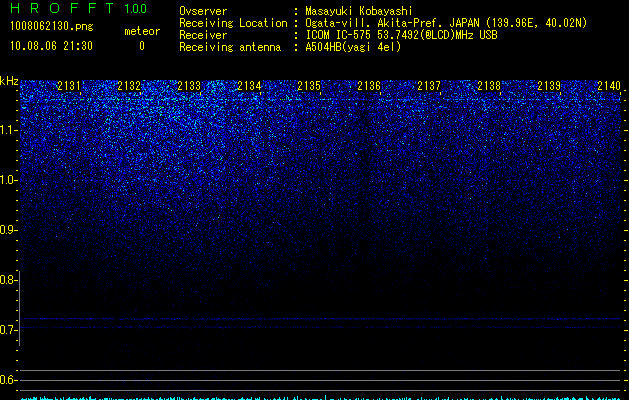
Task: Click the date stamp 10.08.06 21:30
Action: pos(51,46)
